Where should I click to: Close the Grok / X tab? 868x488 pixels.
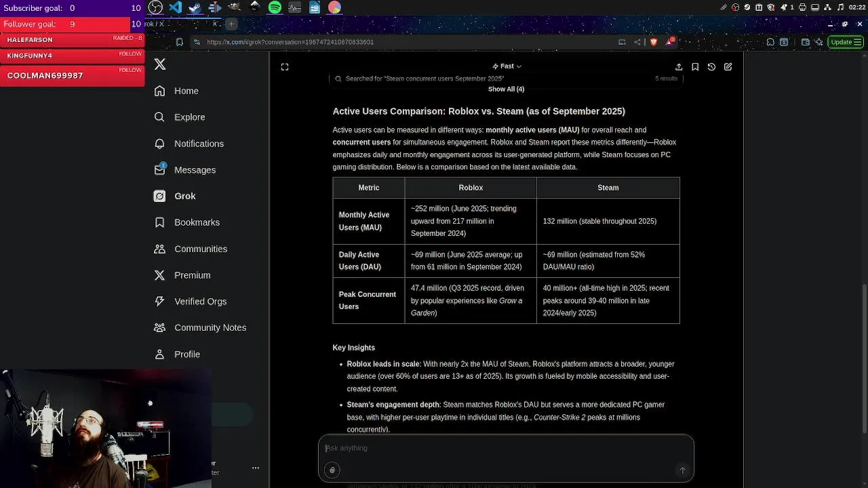point(215,24)
